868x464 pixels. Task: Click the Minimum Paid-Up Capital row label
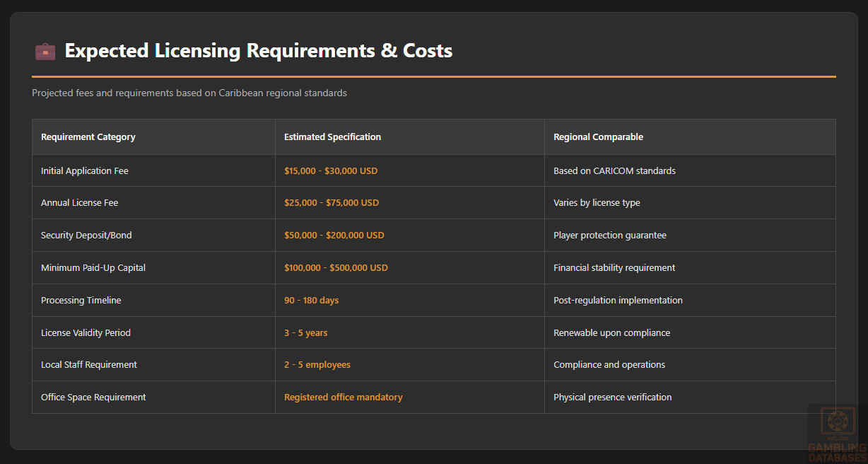coord(93,268)
